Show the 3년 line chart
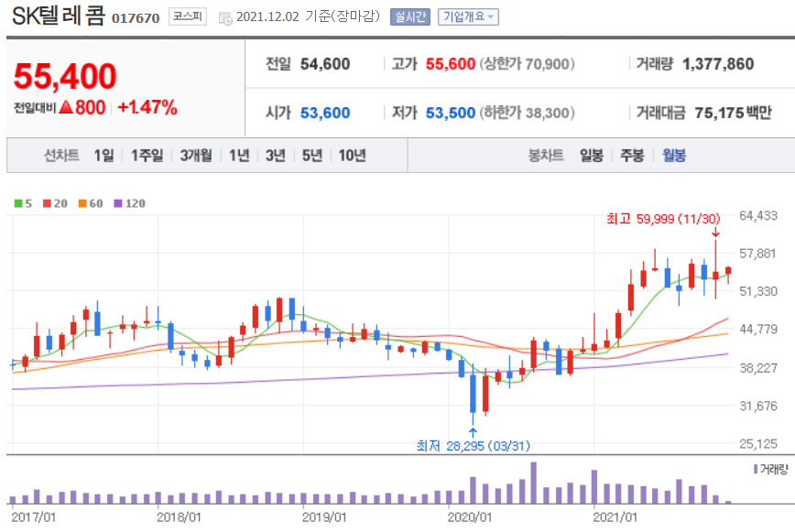Viewport: 795px width, 532px height. 276,155
